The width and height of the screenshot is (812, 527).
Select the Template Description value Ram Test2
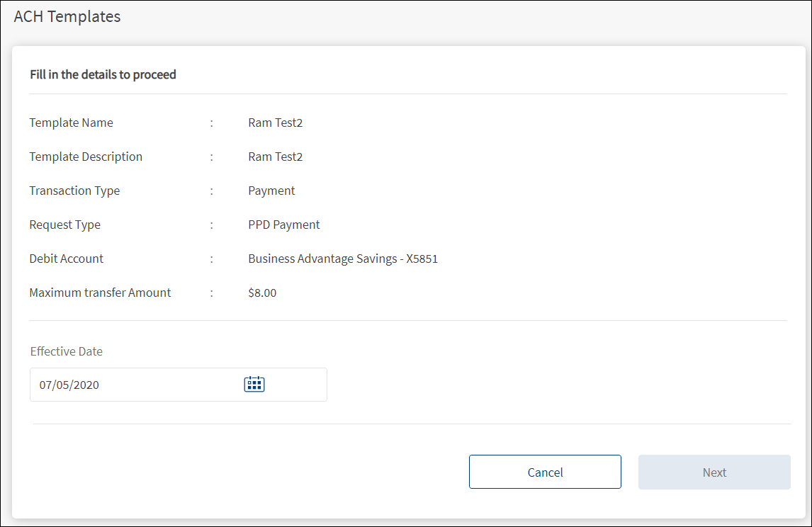click(x=275, y=157)
